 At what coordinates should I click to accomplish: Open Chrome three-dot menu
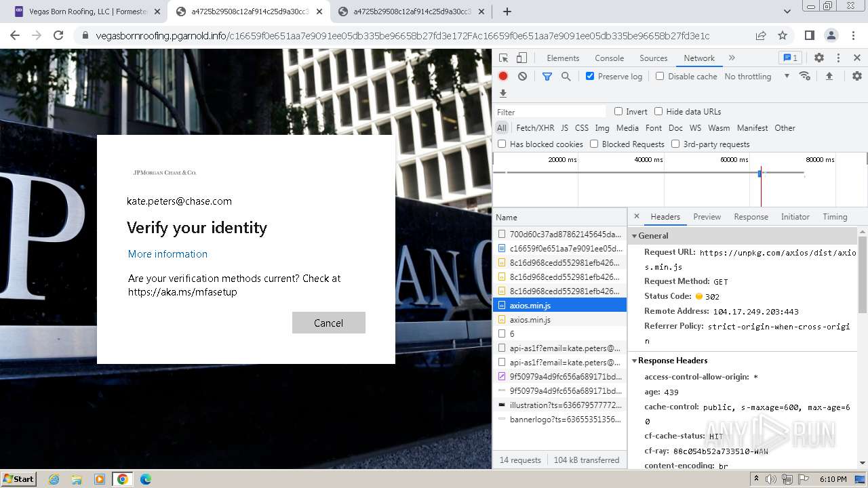[852, 35]
